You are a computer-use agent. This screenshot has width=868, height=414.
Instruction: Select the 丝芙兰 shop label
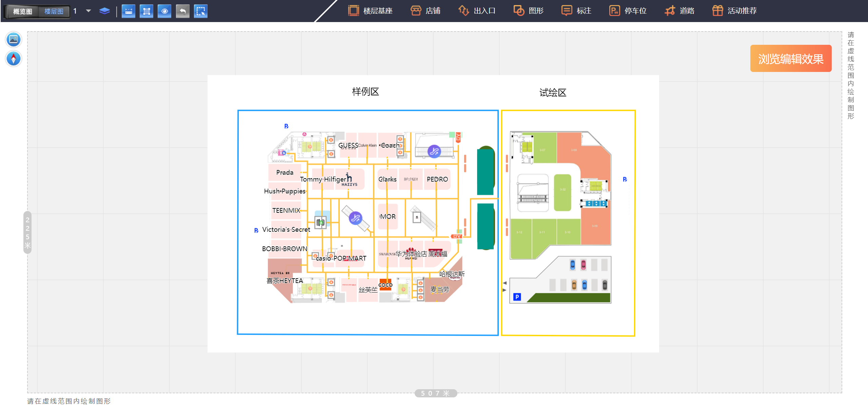coord(368,289)
